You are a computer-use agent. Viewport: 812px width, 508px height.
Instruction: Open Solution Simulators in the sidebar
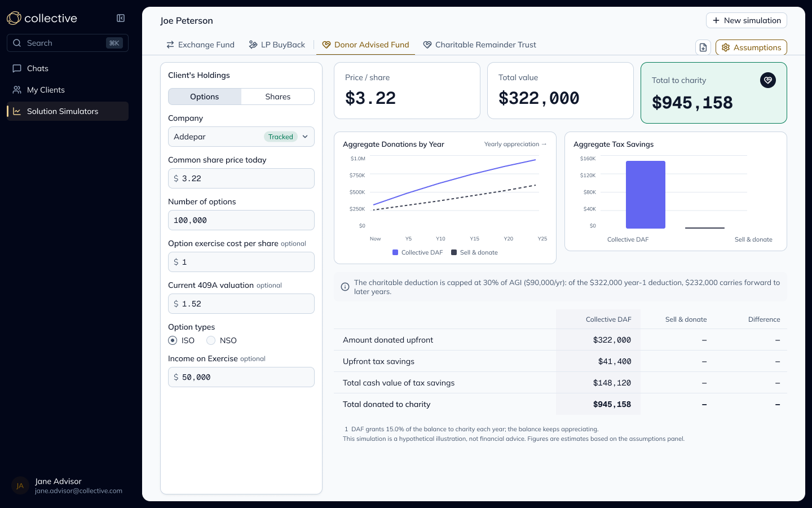68,111
